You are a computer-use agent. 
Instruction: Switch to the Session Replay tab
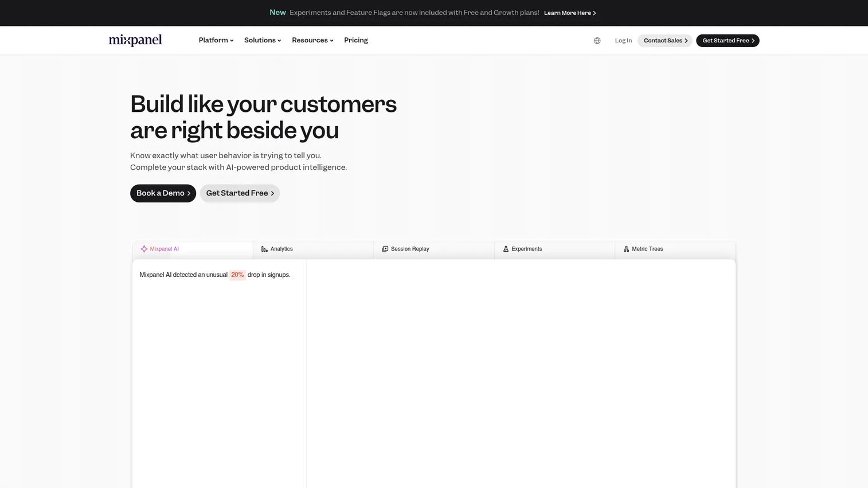(x=434, y=249)
